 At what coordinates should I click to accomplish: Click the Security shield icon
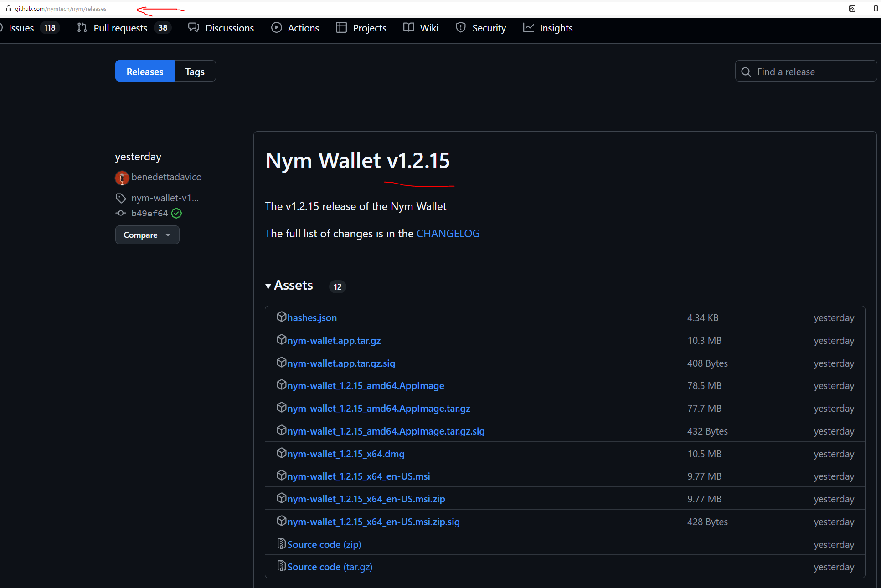click(x=461, y=28)
